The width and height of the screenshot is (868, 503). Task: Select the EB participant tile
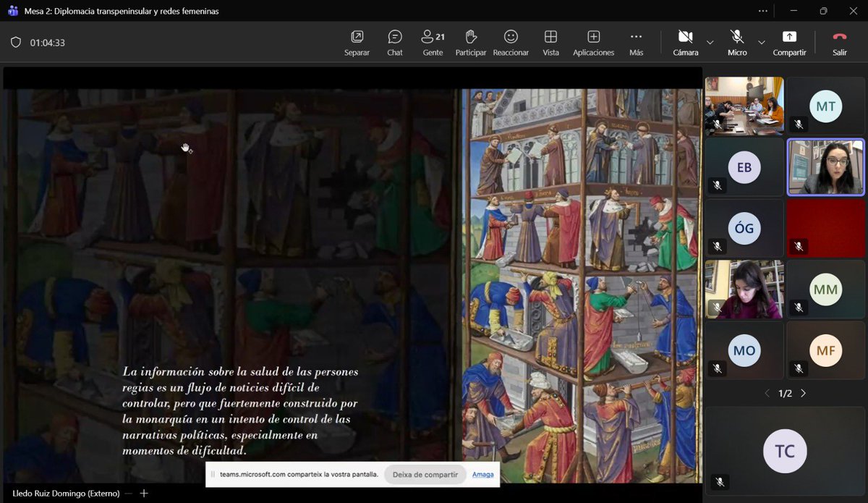point(744,167)
